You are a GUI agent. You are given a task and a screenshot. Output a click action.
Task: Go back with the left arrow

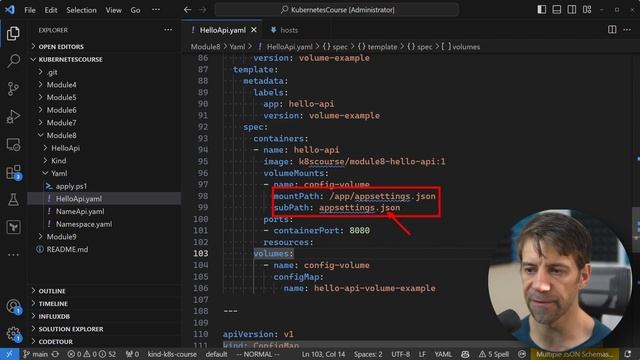coord(187,9)
